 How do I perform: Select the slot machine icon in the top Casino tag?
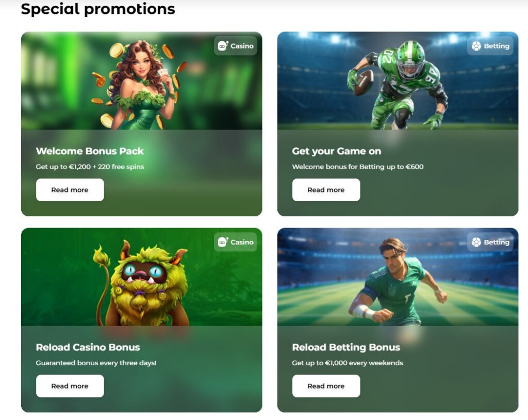(x=222, y=46)
